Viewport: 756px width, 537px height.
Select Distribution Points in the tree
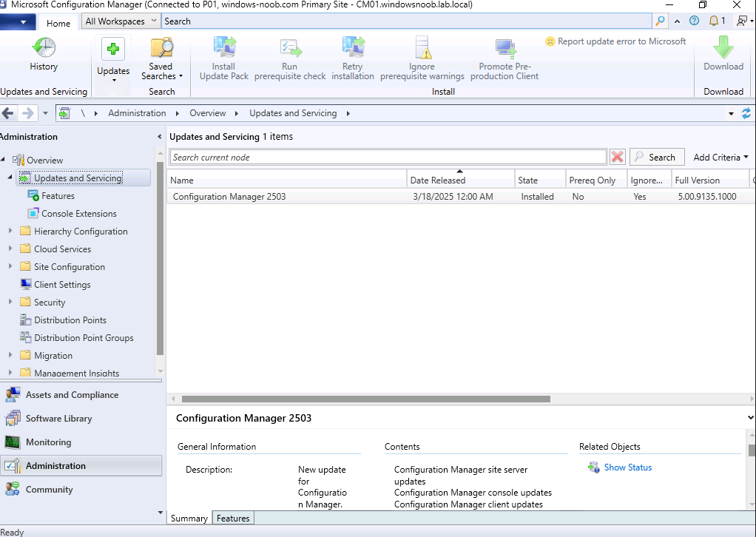pos(70,320)
